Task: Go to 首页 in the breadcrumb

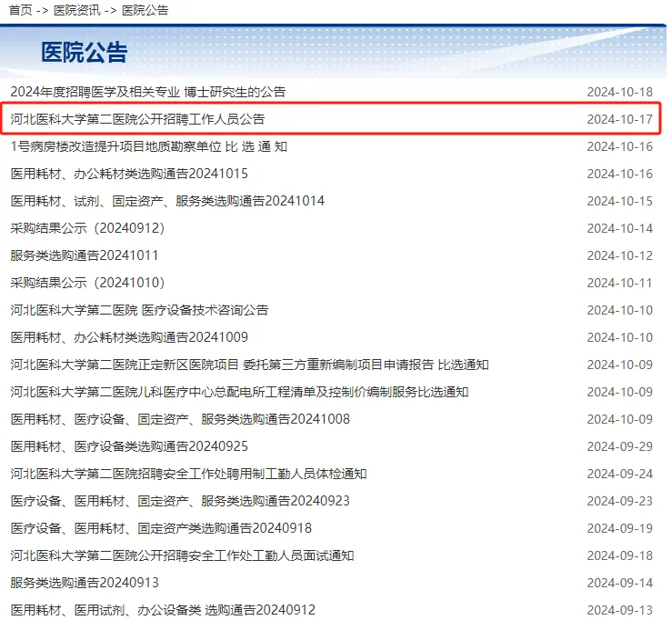Action: (21, 10)
